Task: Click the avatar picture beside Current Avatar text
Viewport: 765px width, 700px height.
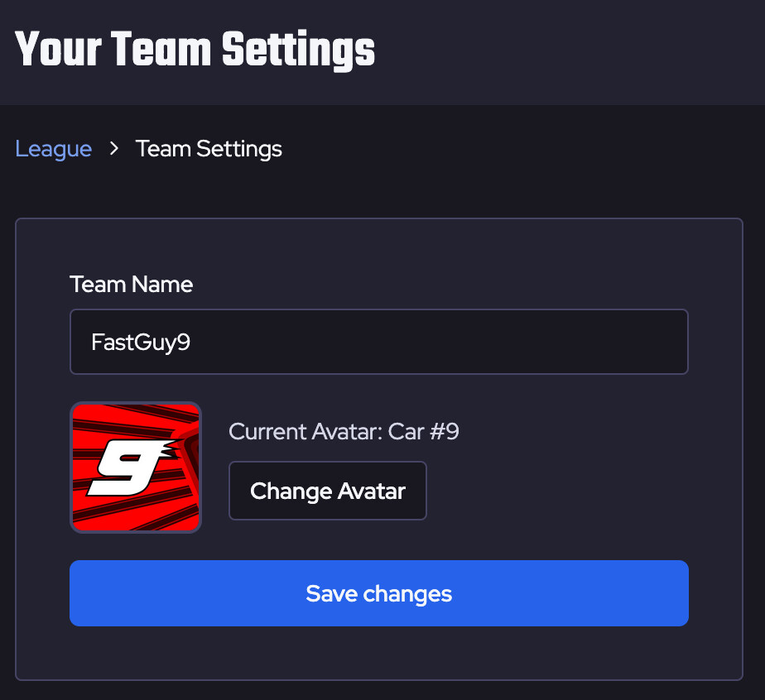Action: (135, 467)
